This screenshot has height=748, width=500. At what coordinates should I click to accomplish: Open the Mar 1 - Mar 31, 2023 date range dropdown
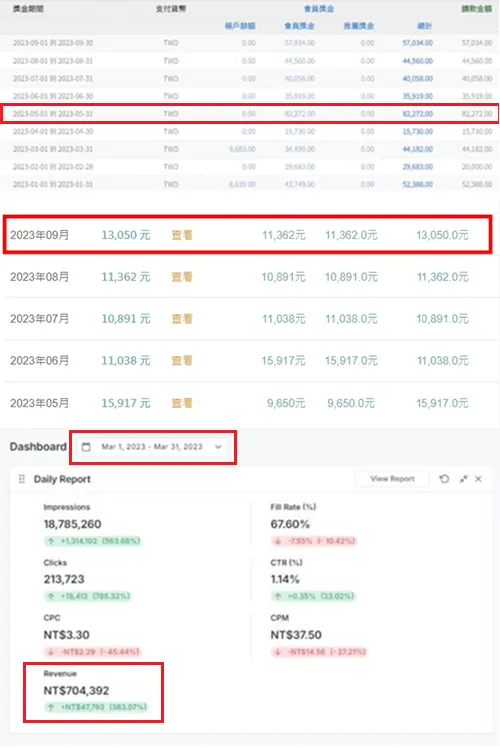pyautogui.click(x=153, y=447)
